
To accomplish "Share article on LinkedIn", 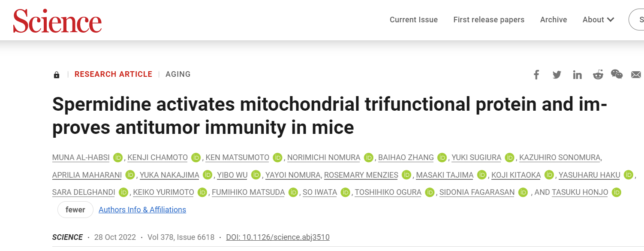I will tap(578, 75).
